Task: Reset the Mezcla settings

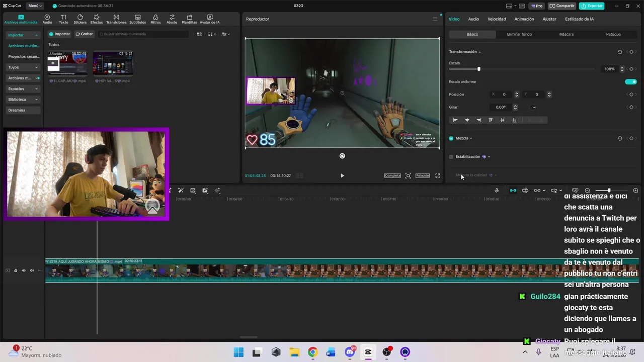Action: tap(620, 138)
